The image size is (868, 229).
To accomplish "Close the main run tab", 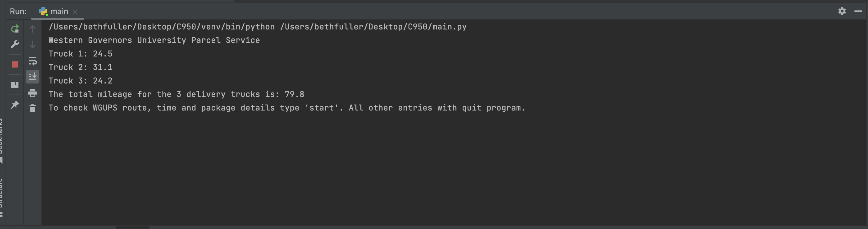I will click(75, 11).
